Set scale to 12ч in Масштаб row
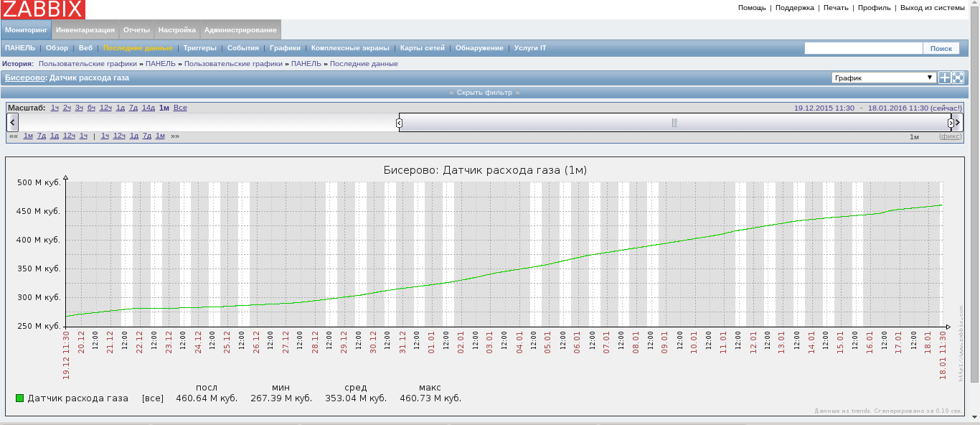Screen dimensions: 980x425 105,108
